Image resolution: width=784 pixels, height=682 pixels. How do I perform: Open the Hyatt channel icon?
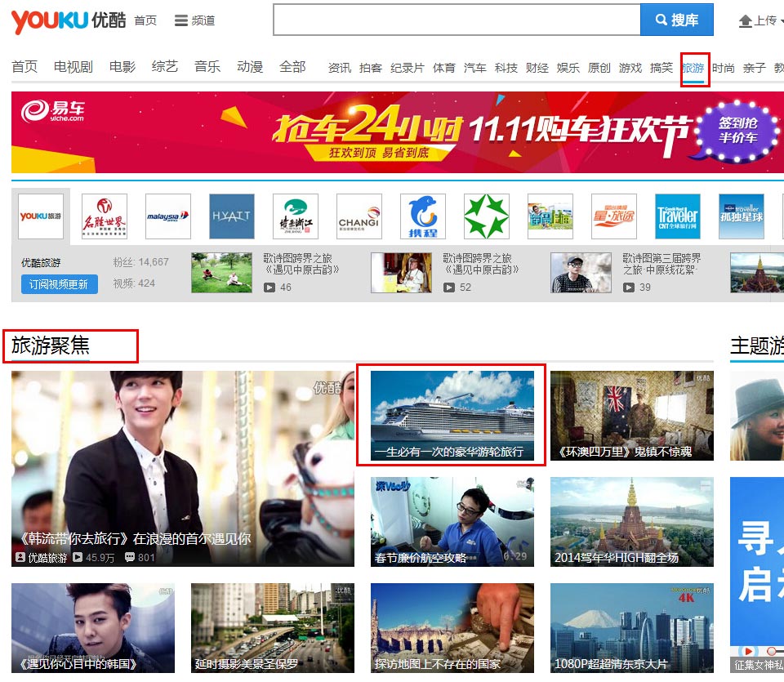231,216
